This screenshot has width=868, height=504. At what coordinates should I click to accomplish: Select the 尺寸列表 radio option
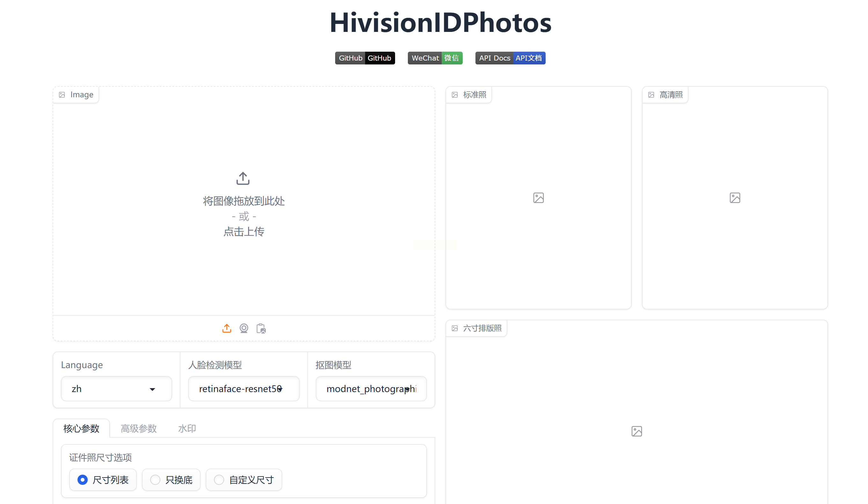click(83, 479)
